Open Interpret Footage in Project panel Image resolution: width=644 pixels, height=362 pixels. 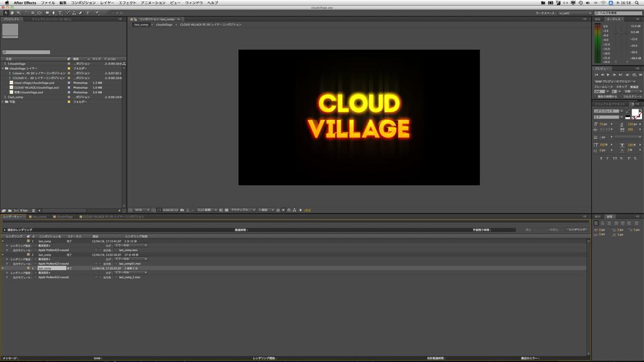[x=4, y=211]
